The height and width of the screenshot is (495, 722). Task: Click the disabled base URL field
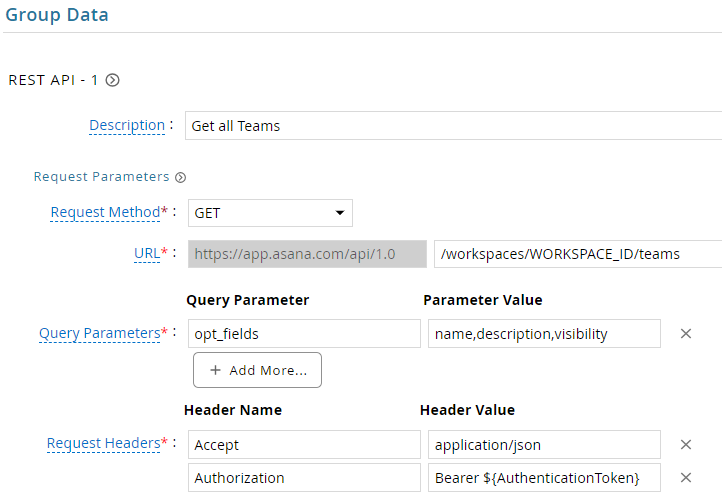[307, 254]
